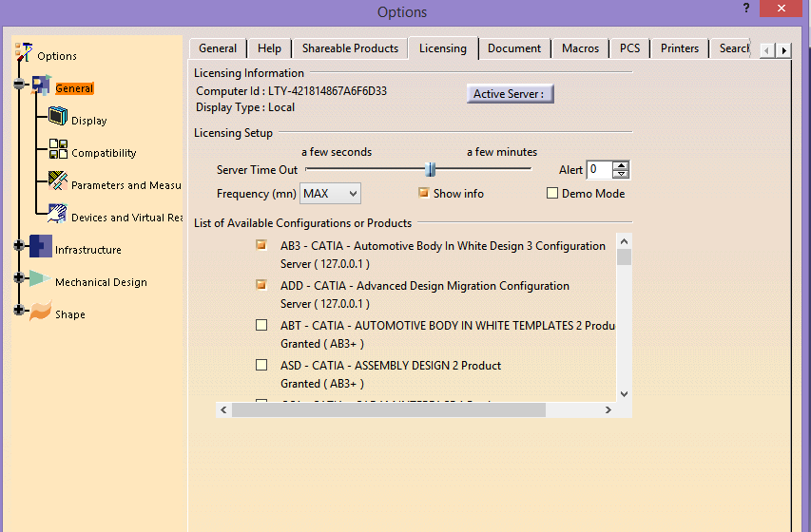The image size is (811, 532).
Task: Click the Mechanical Design category icon
Action: [x=40, y=278]
